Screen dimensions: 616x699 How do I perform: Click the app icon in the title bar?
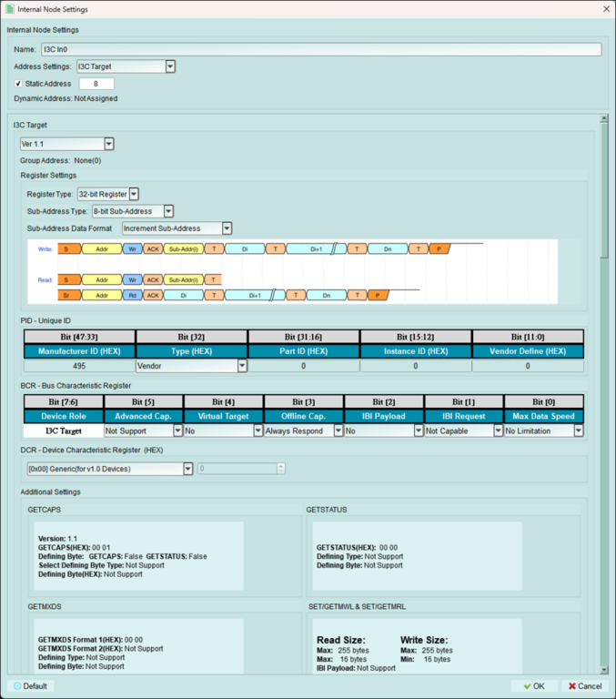click(9, 8)
